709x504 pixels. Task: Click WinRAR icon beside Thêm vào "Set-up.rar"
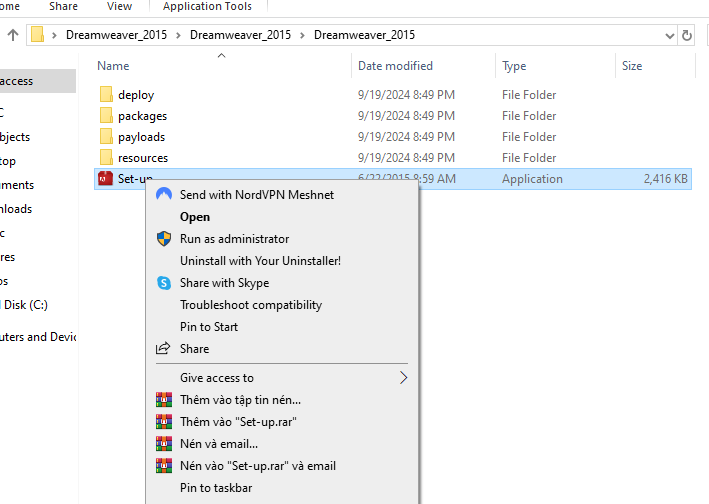pos(164,422)
